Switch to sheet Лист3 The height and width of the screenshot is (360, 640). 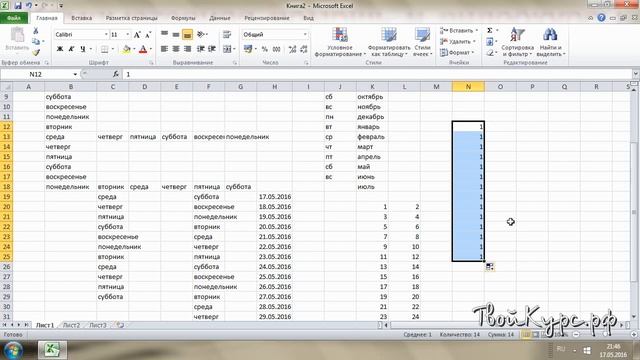pos(98,325)
